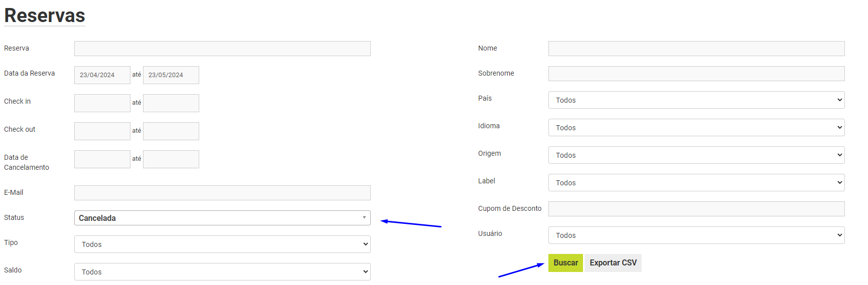The width and height of the screenshot is (868, 285).
Task: Click the Cupom de Desconto field
Action: click(x=696, y=209)
